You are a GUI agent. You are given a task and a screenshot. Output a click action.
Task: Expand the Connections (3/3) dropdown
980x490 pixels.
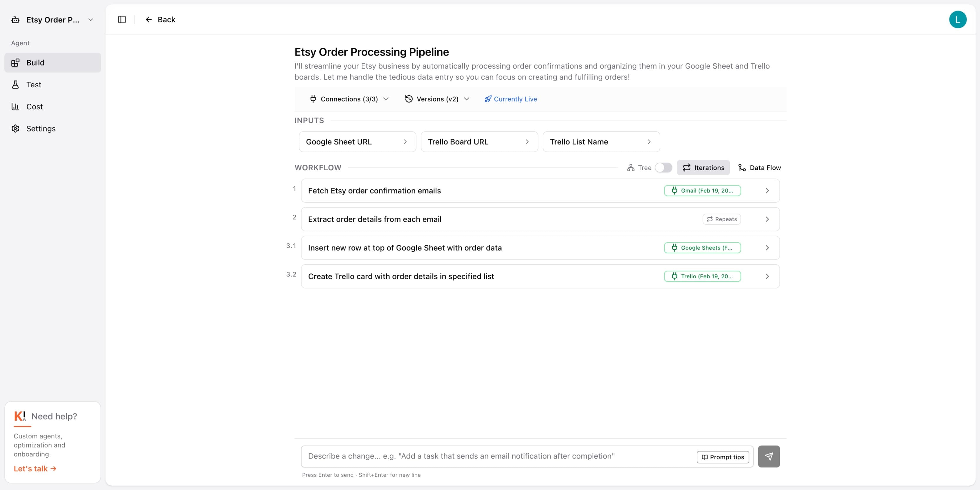click(348, 99)
